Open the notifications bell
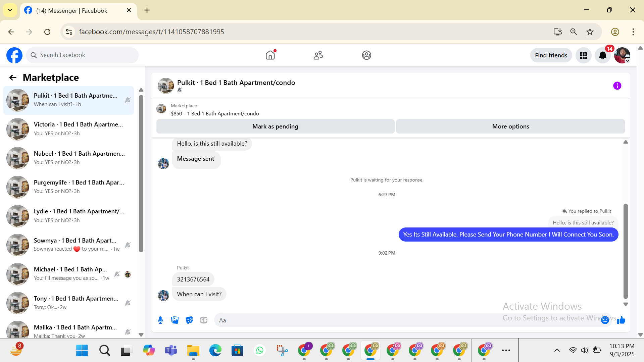This screenshot has height=362, width=644. [x=603, y=55]
